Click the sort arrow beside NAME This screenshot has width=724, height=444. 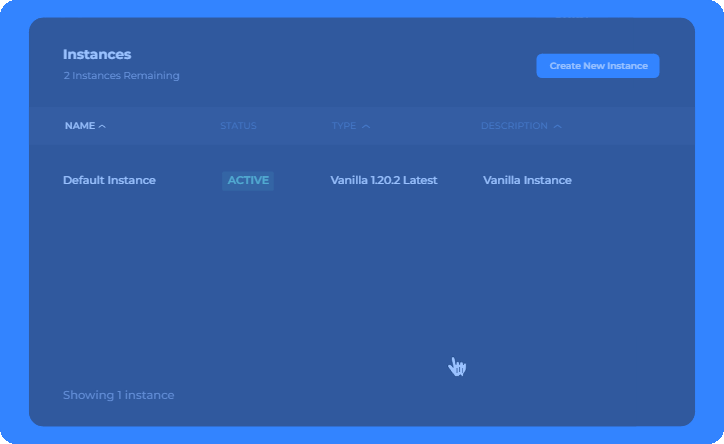[102, 127]
